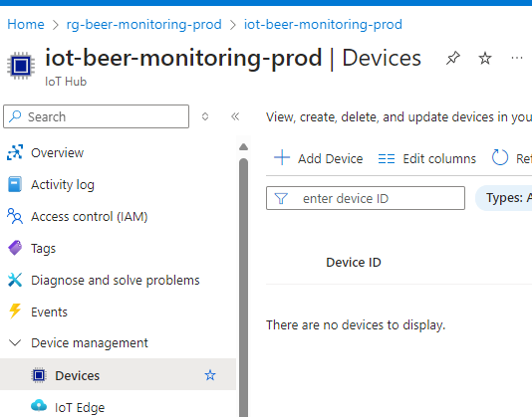Click the plus icon for Add Device
The height and width of the screenshot is (417, 532).
click(x=282, y=157)
